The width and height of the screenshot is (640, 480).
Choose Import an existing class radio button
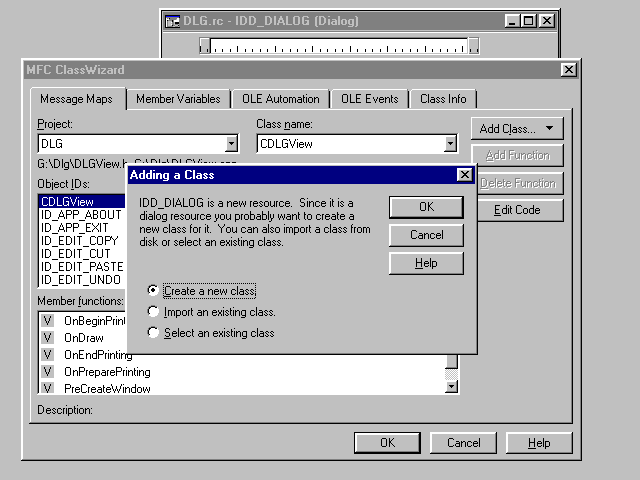153,312
